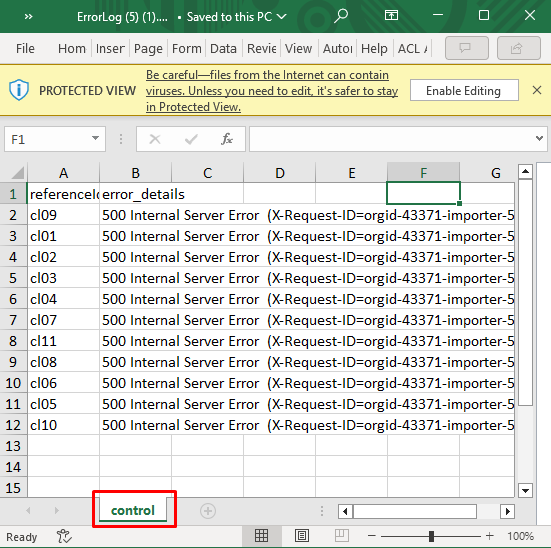The width and height of the screenshot is (551, 548).
Task: Select cell containing cl11
Action: pos(63,341)
